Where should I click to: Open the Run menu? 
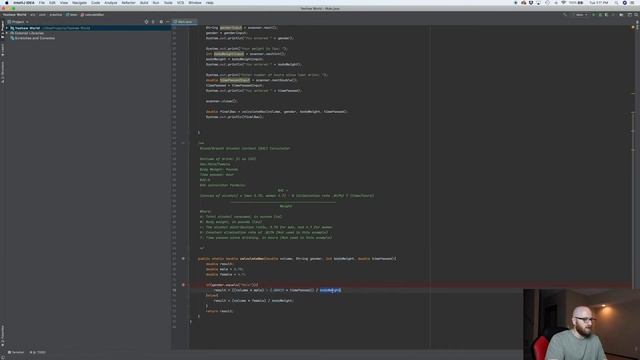pyautogui.click(x=156, y=2)
